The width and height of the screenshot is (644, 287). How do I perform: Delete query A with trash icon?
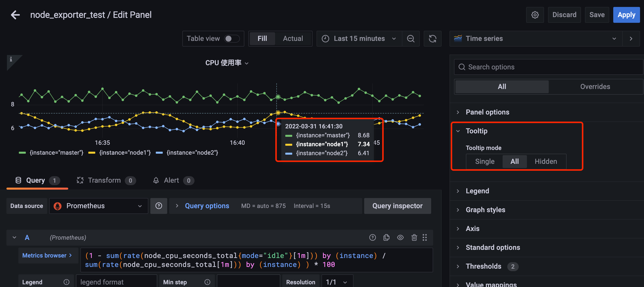coord(414,237)
